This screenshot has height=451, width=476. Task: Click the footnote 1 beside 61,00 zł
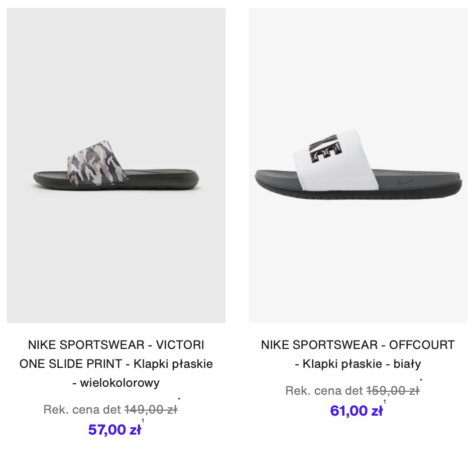pyautogui.click(x=384, y=402)
